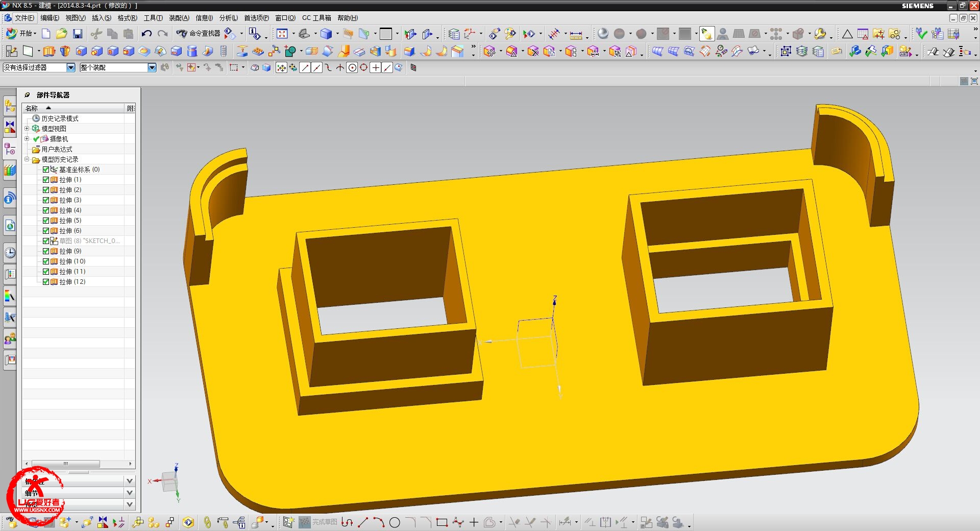Click the Profile sketch curve icon
This screenshot has height=531, width=980.
tap(347, 522)
